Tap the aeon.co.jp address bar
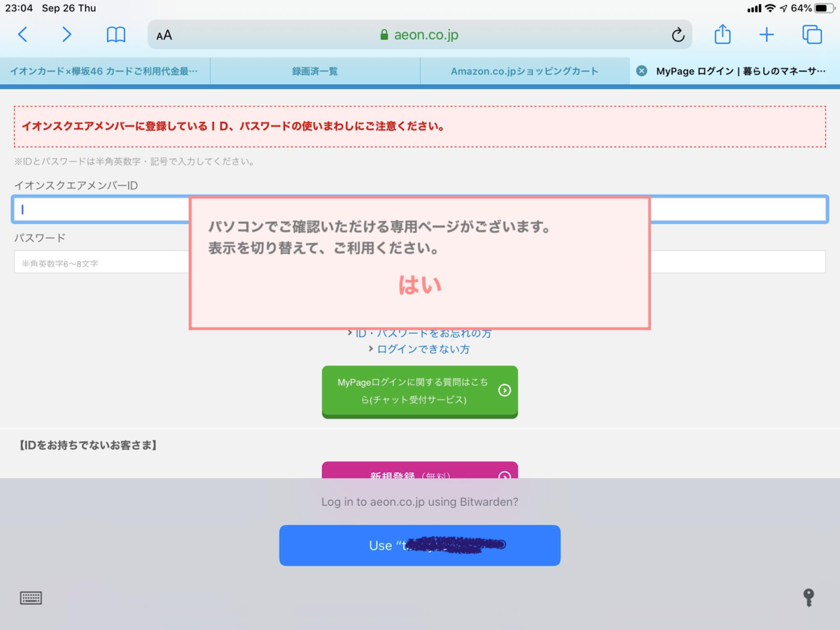The image size is (840, 630). click(420, 34)
